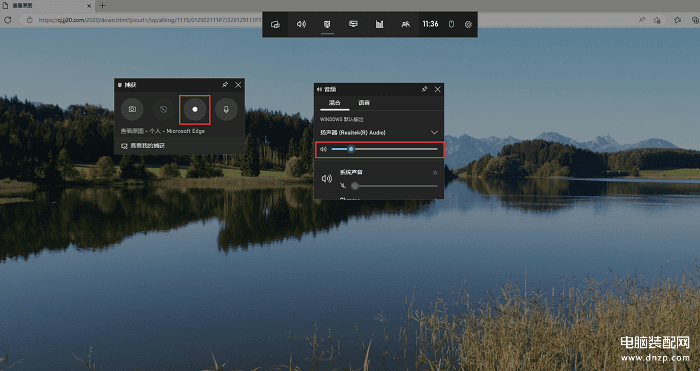Unmute the system sounds mute icon
This screenshot has width=700, height=371.
point(343,186)
